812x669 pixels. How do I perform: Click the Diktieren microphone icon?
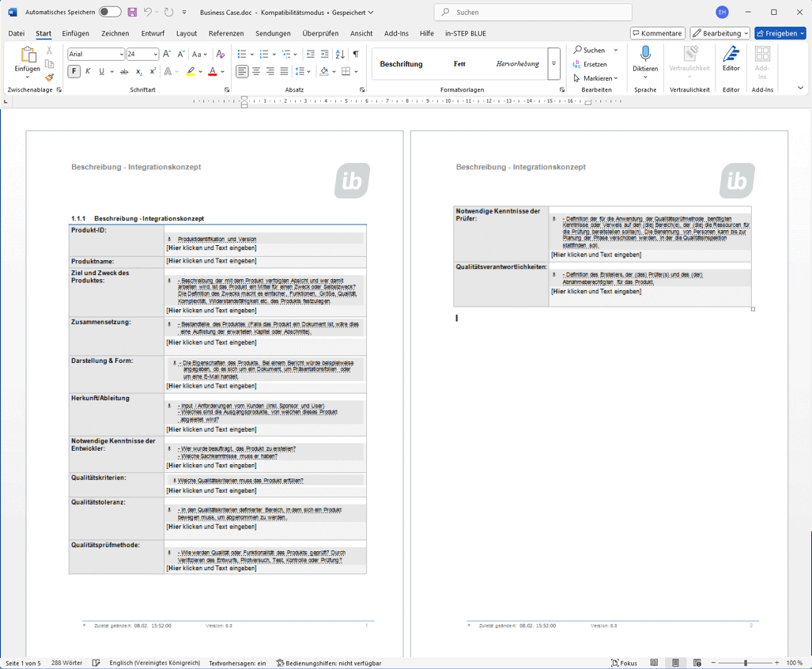(645, 55)
